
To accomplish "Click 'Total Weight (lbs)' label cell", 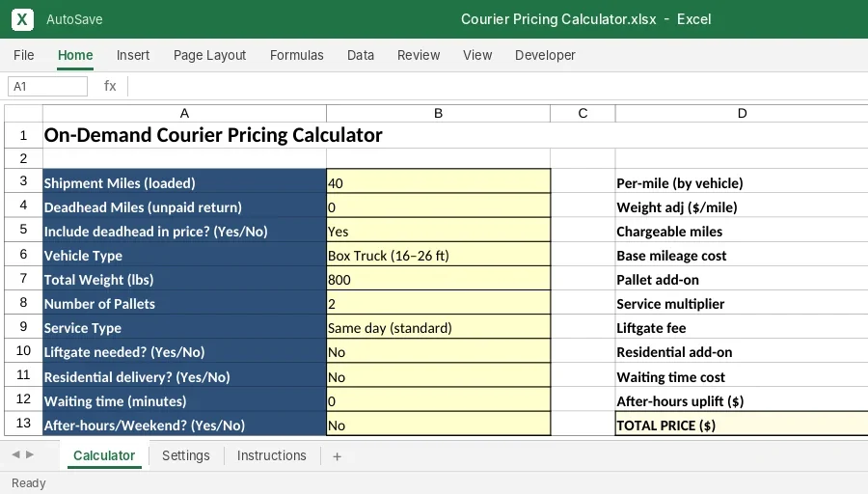I will point(185,279).
